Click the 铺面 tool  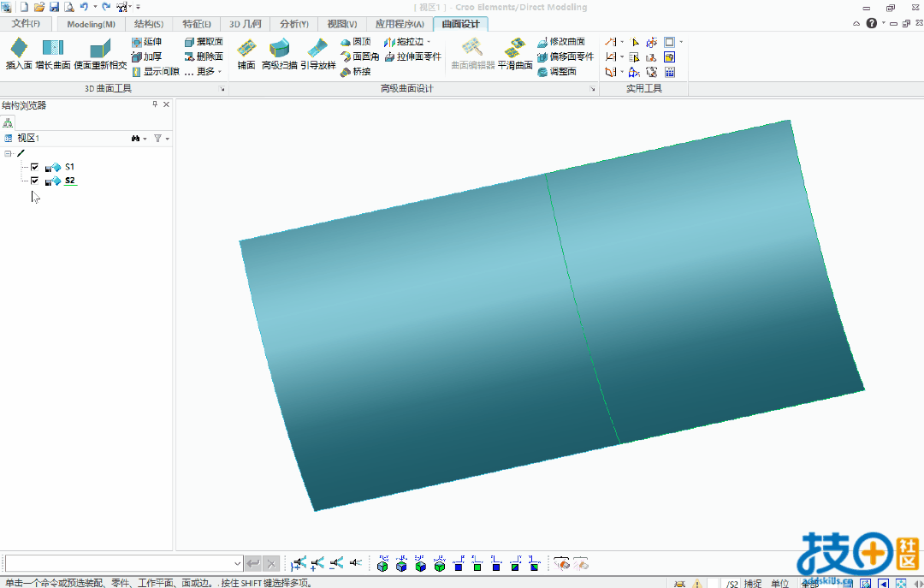tap(246, 54)
